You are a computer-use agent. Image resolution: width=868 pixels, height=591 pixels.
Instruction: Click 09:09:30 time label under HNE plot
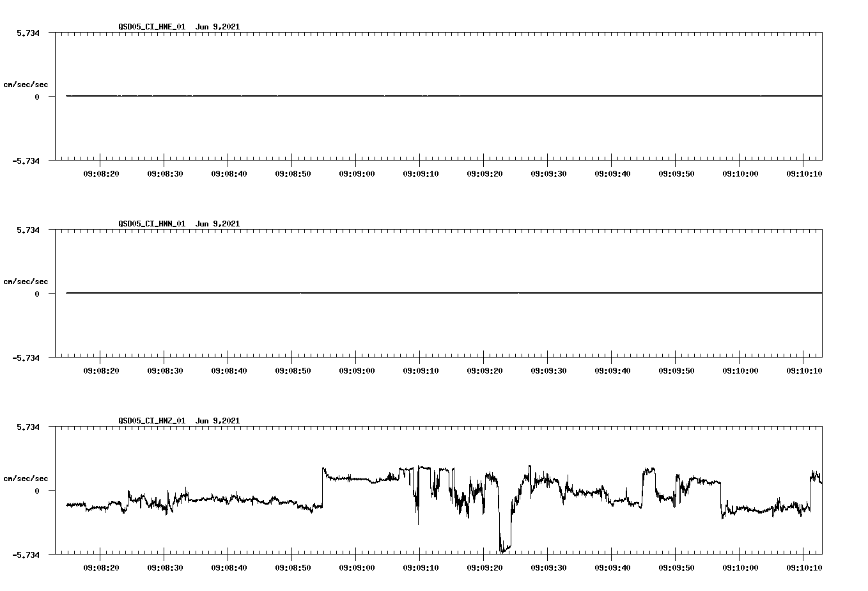click(548, 173)
